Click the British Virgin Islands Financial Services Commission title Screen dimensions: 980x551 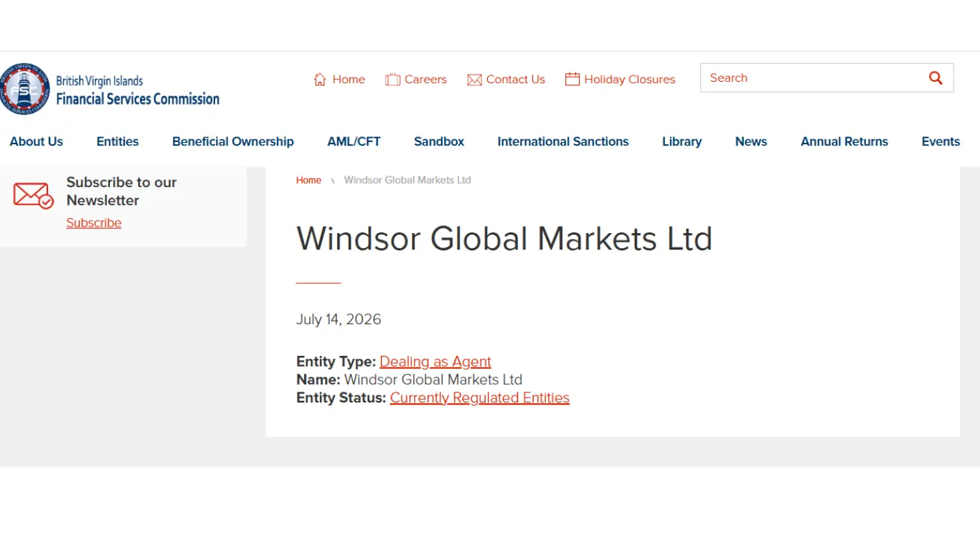click(138, 90)
